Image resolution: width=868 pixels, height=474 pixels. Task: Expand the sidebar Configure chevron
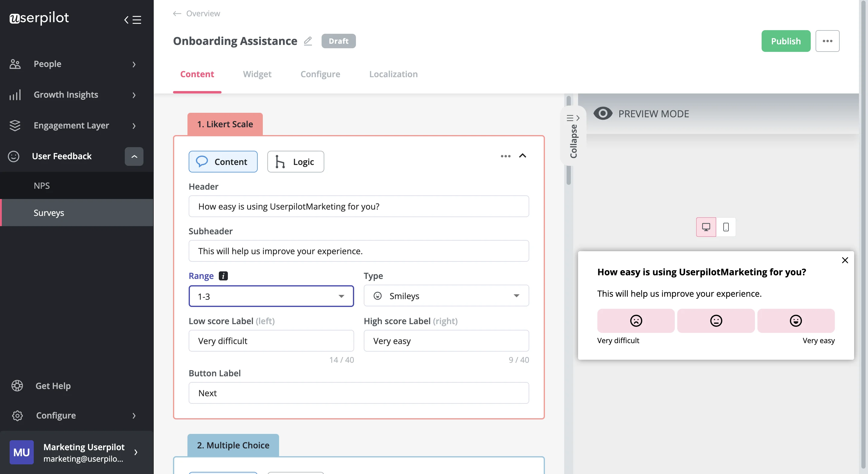134,416
